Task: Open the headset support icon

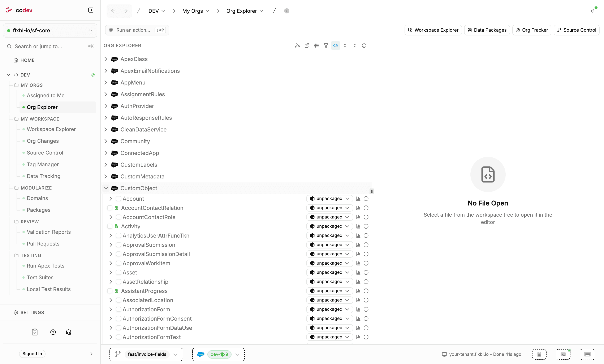Action: pyautogui.click(x=69, y=332)
